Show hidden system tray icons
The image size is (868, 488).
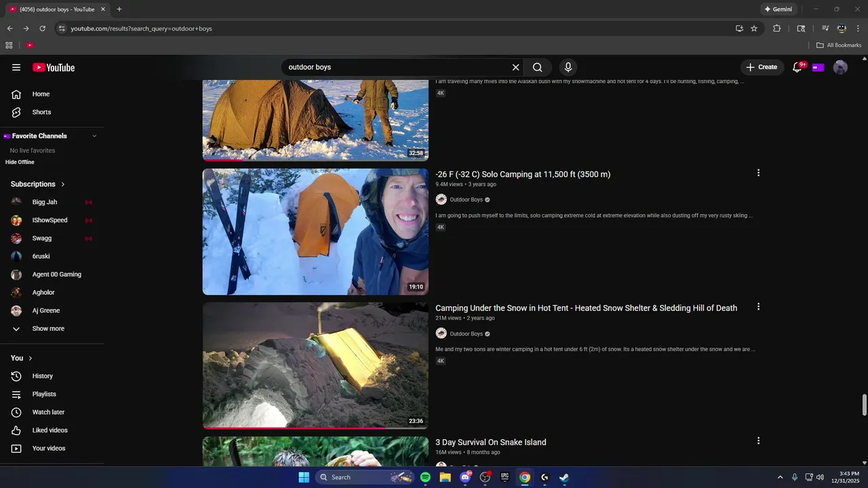click(x=780, y=477)
